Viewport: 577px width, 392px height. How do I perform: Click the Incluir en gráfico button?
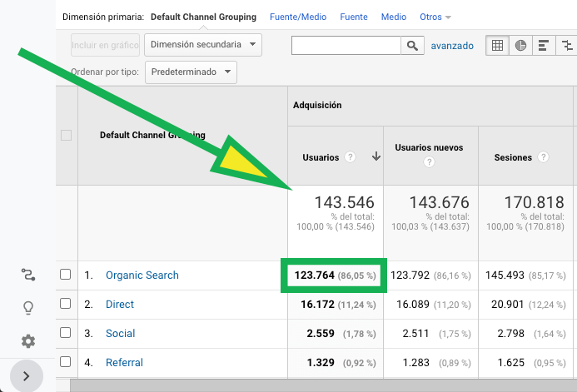105,45
